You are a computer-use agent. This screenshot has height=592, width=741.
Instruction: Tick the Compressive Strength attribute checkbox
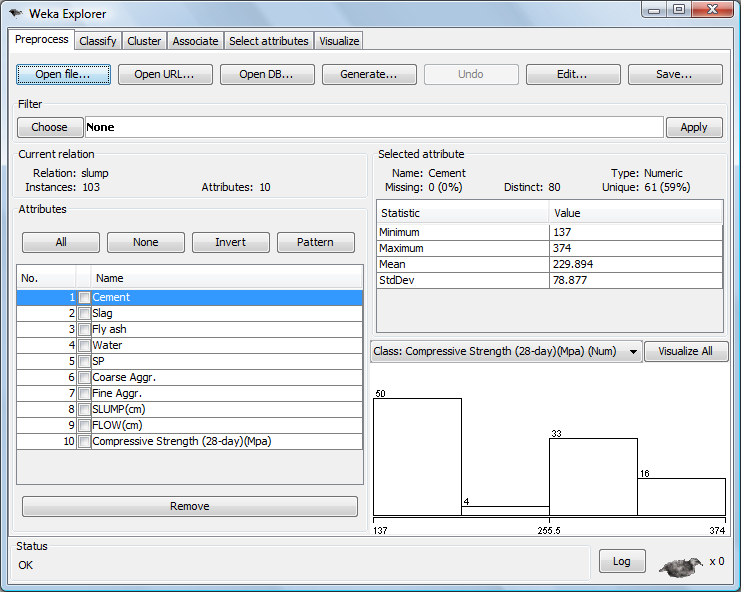click(x=84, y=442)
